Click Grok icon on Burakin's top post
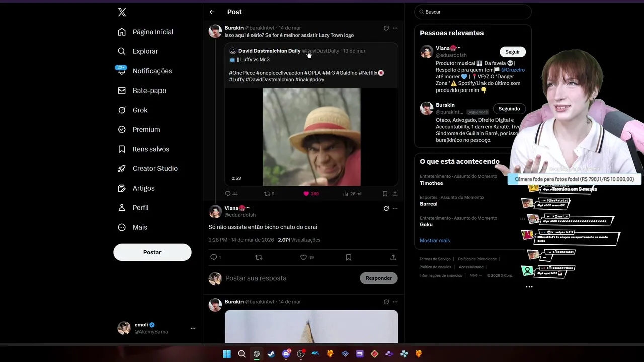This screenshot has width=644, height=362. (x=386, y=28)
